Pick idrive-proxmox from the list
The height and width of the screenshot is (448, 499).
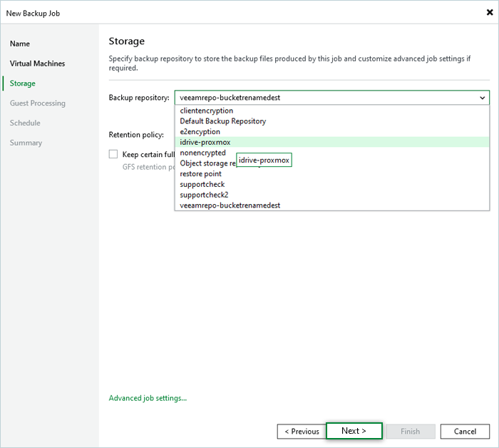[x=205, y=142]
